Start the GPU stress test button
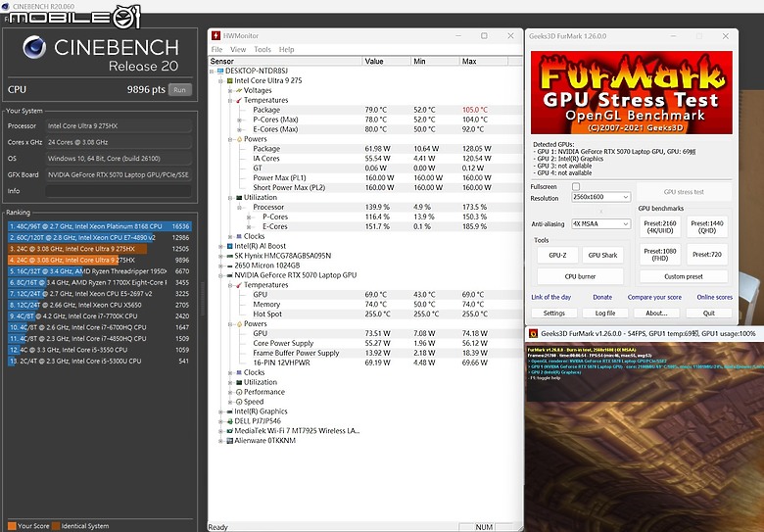This screenshot has height=532, width=764. tap(684, 192)
